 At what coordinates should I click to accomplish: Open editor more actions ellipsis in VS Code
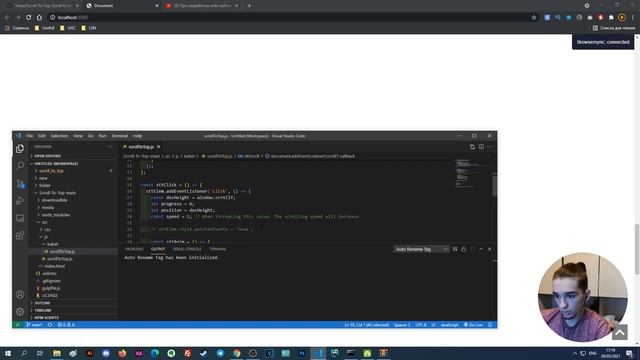pyautogui.click(x=490, y=147)
